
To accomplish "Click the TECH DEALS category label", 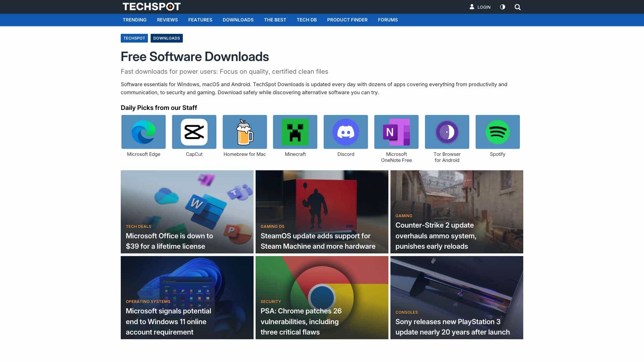I will click(139, 227).
